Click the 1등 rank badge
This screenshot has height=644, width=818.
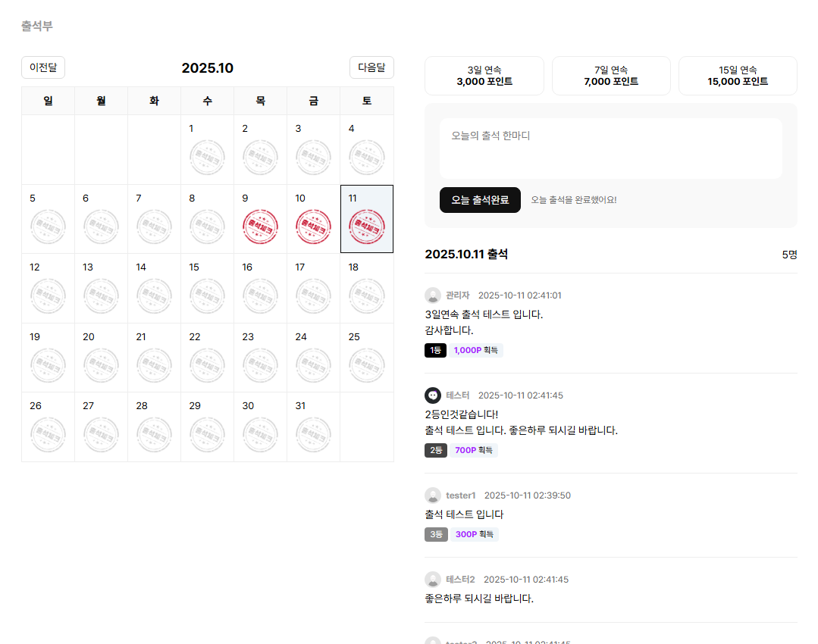point(435,350)
